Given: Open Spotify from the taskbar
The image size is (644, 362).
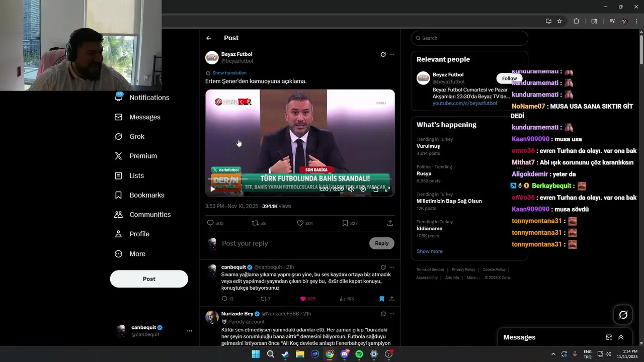Looking at the screenshot, I should (359, 354).
